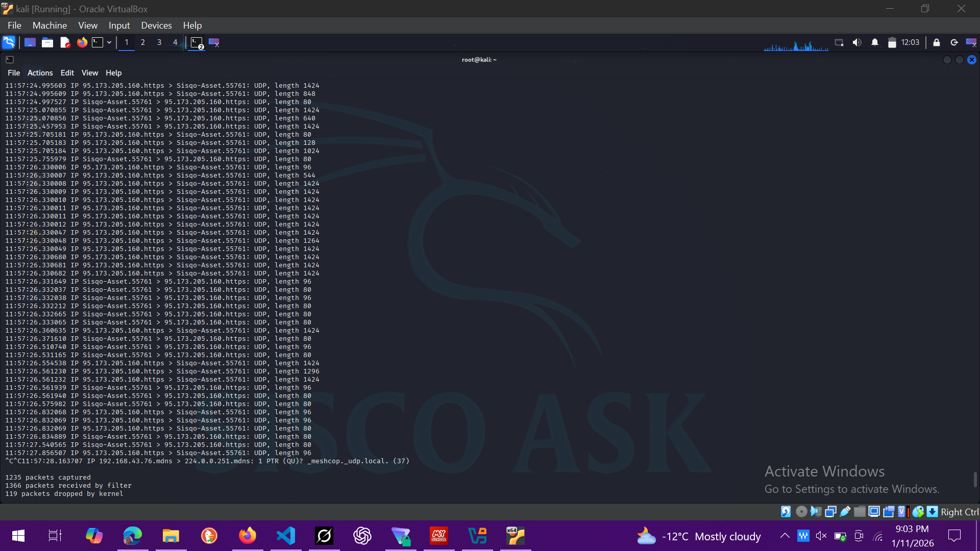Click the VirtualBox recording indicator icon
Viewport: 980px width, 551px height.
(889, 512)
